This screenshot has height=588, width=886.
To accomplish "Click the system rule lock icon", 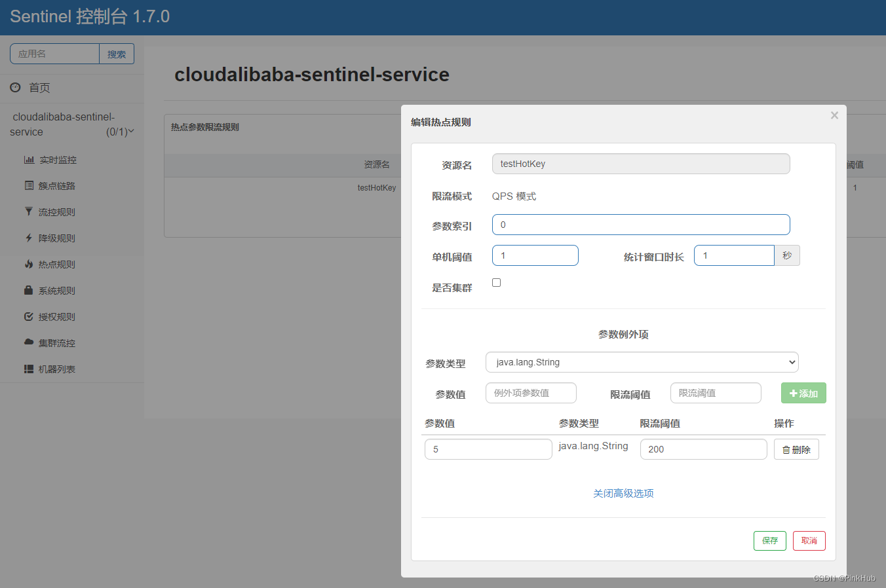I will (x=29, y=290).
